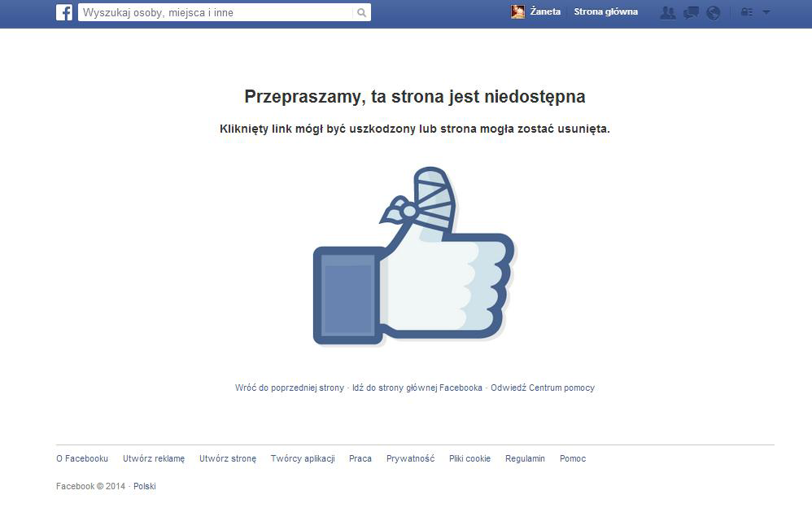Open the Regulamin footer link
The width and height of the screenshot is (812, 508).
point(525,459)
